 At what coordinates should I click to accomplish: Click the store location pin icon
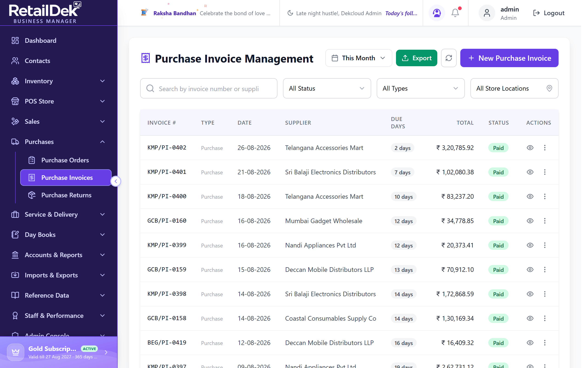pos(549,88)
